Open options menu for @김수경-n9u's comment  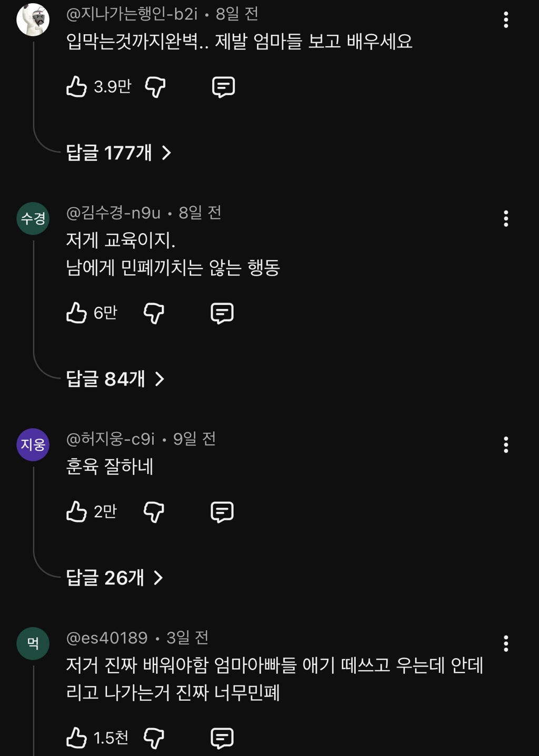pyautogui.click(x=506, y=219)
